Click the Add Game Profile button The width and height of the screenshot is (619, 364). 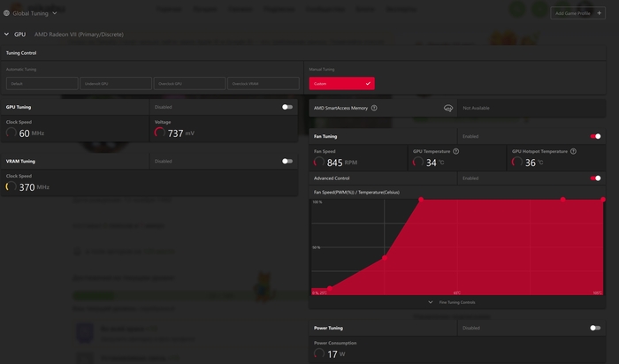point(578,13)
